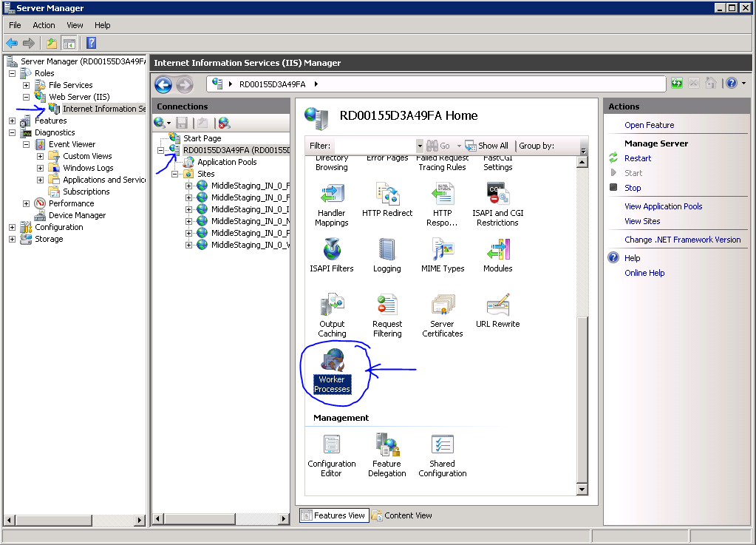The height and width of the screenshot is (545, 756).
Task: Click the IIS Manager back navigation arrow
Action: tap(163, 85)
